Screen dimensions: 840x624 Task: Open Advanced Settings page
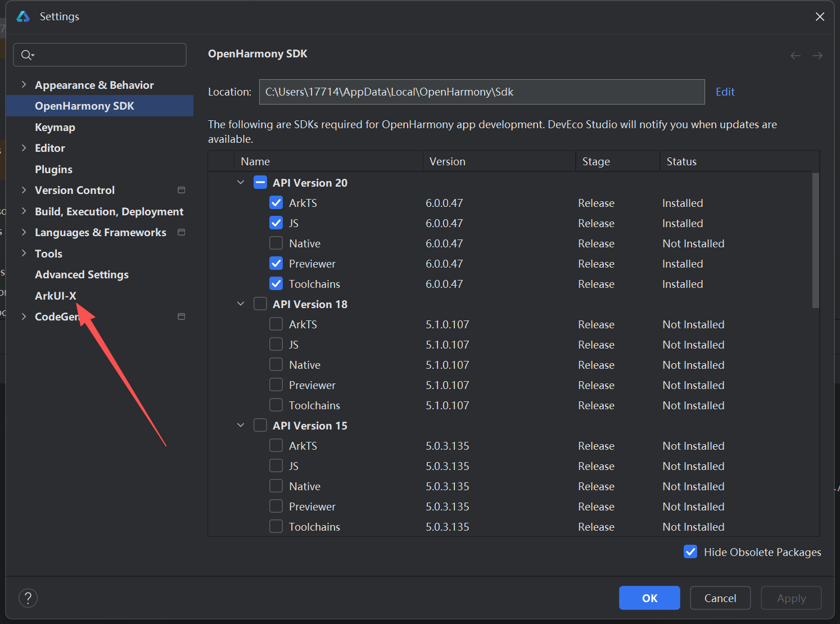pos(82,274)
